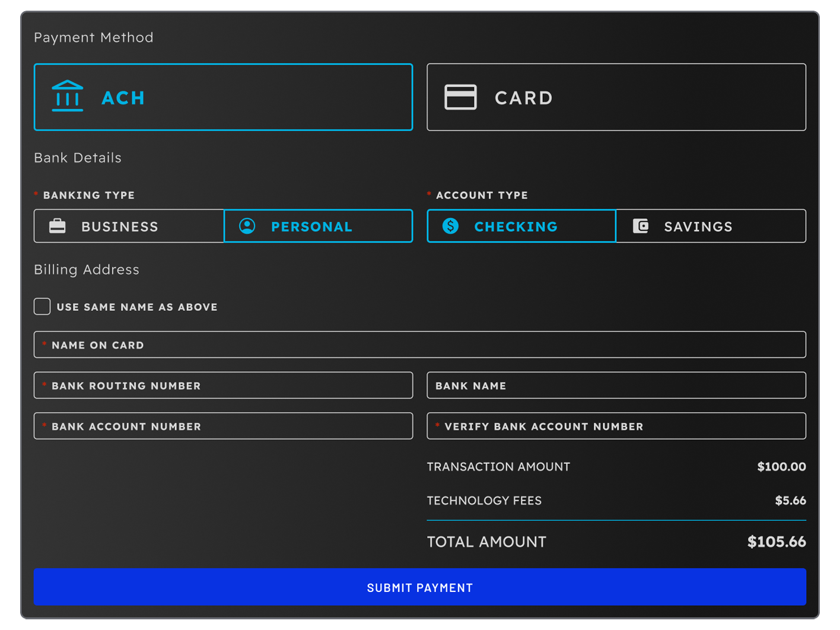Viewport: 840px width, 630px height.
Task: Select Personal banking type
Action: (318, 225)
